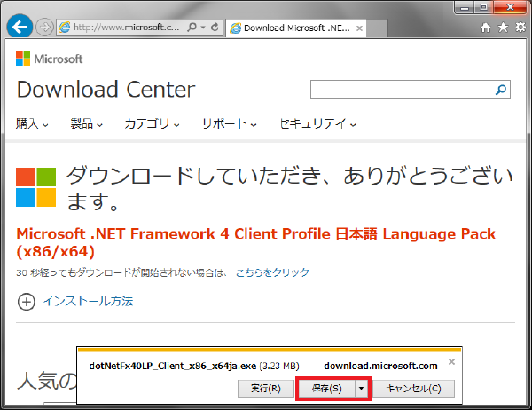This screenshot has width=532, height=410.
Task: Close the download notification bar
Action: point(451,362)
